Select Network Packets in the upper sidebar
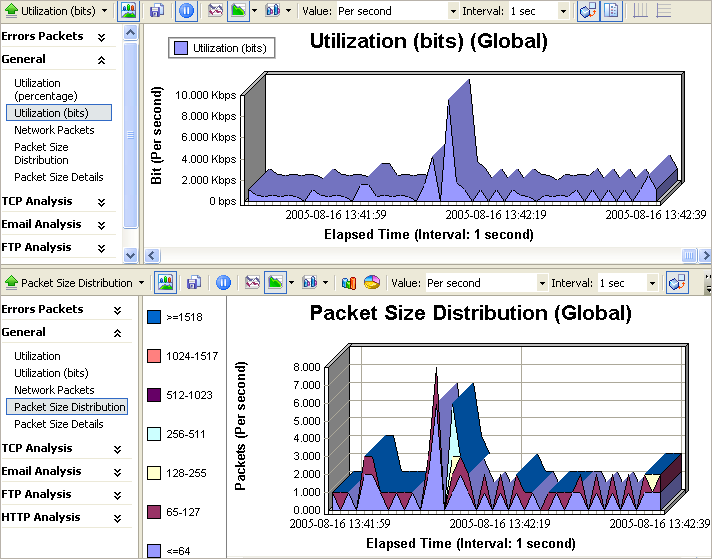712x559 pixels. tap(54, 130)
